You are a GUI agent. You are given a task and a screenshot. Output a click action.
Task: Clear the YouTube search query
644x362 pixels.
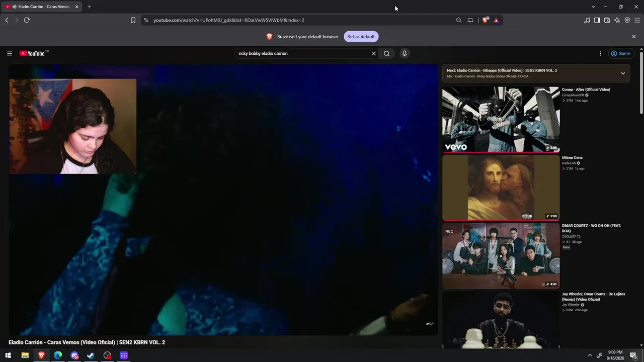373,53
